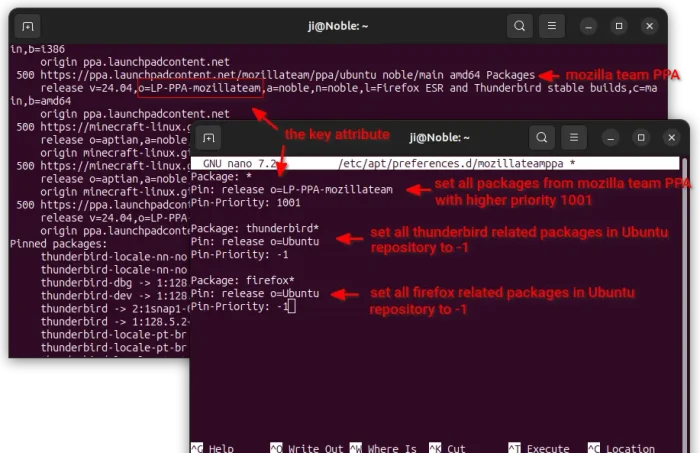
Task: Click 'thunderbird-dbg' line in back terminal
Action: 114,283
